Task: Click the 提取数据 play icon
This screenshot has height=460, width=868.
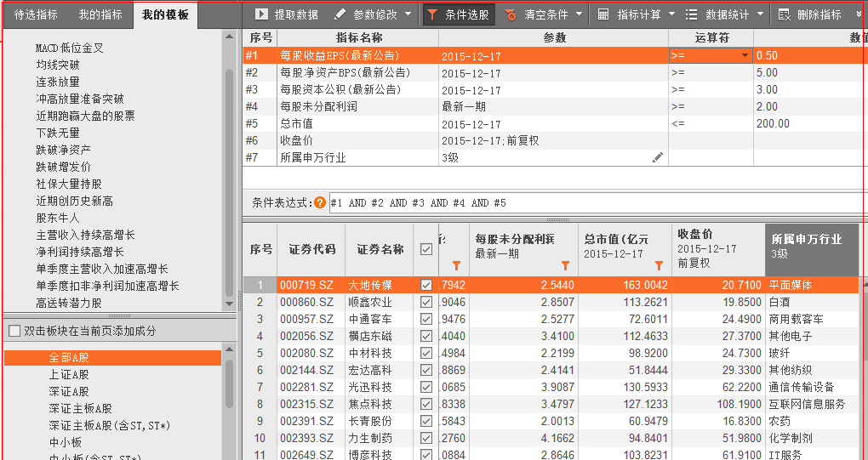Action: [260, 14]
